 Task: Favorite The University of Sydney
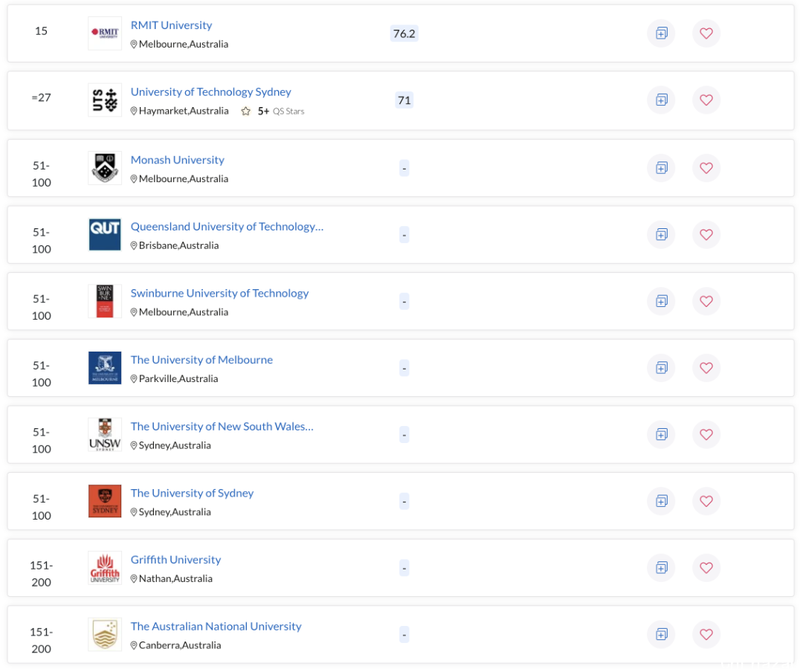706,501
